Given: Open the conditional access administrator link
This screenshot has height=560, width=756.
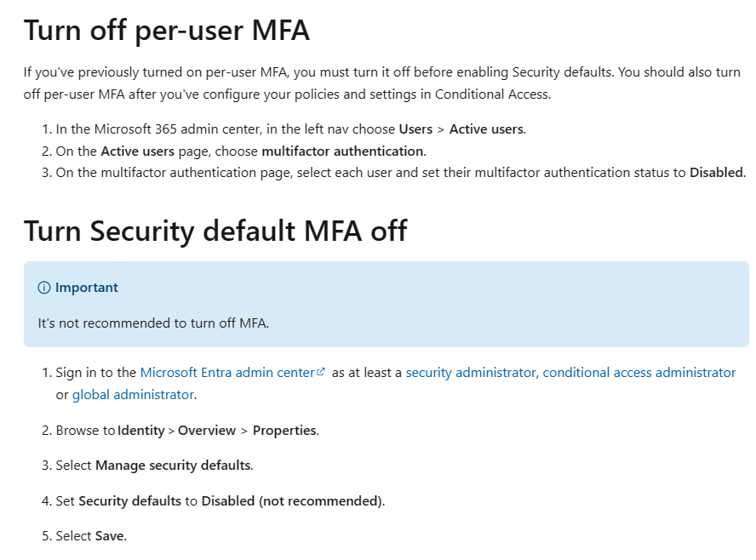Looking at the screenshot, I should click(639, 373).
